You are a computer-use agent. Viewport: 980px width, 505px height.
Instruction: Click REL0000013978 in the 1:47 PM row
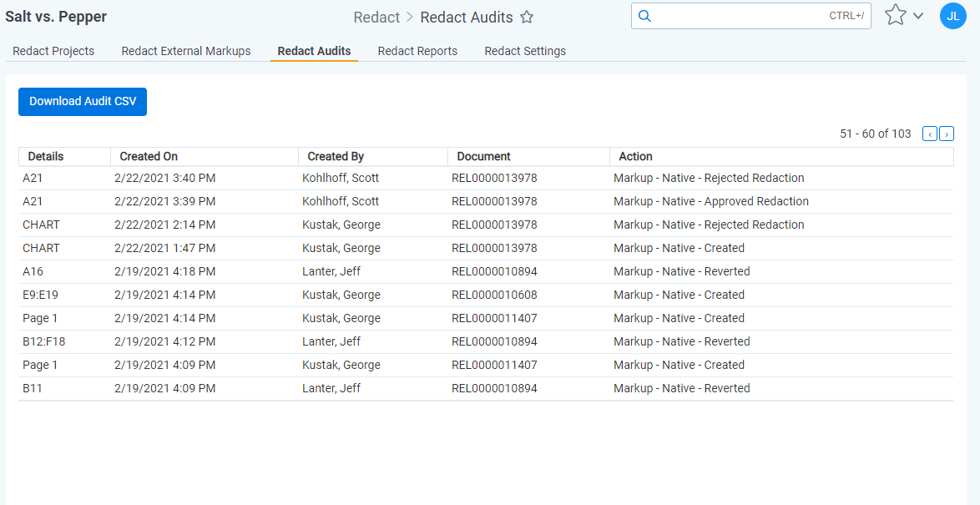494,248
